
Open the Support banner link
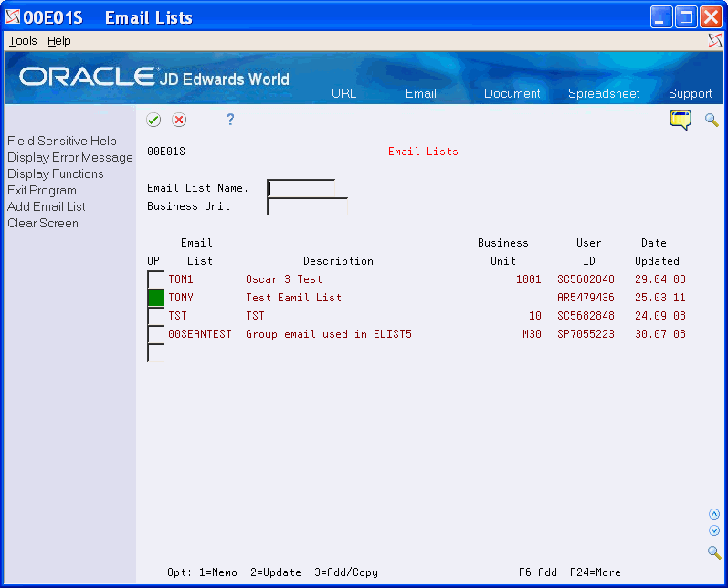pyautogui.click(x=690, y=93)
